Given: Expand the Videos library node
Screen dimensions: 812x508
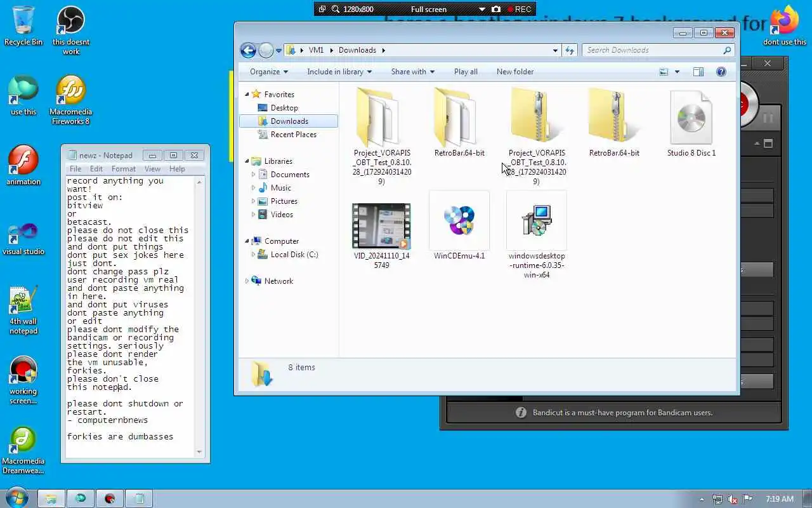Looking at the screenshot, I should [x=254, y=215].
